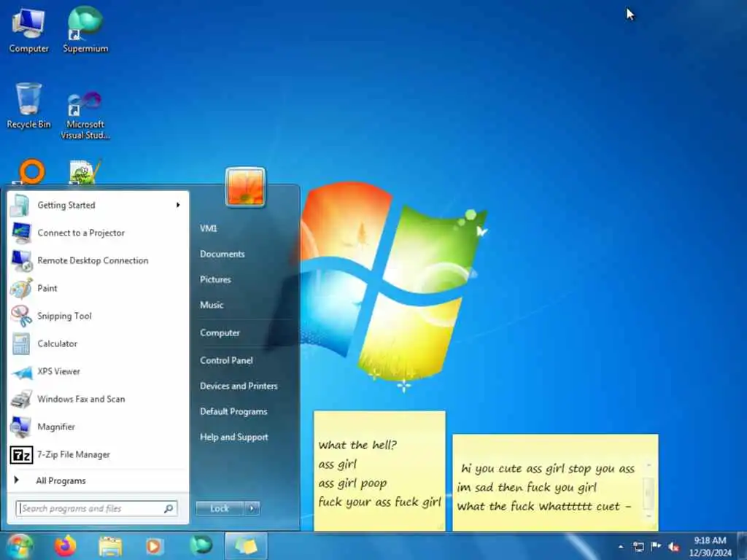Viewport: 747px width, 560px height.
Task: Click the Snipping Tool scissors icon
Action: 21,316
